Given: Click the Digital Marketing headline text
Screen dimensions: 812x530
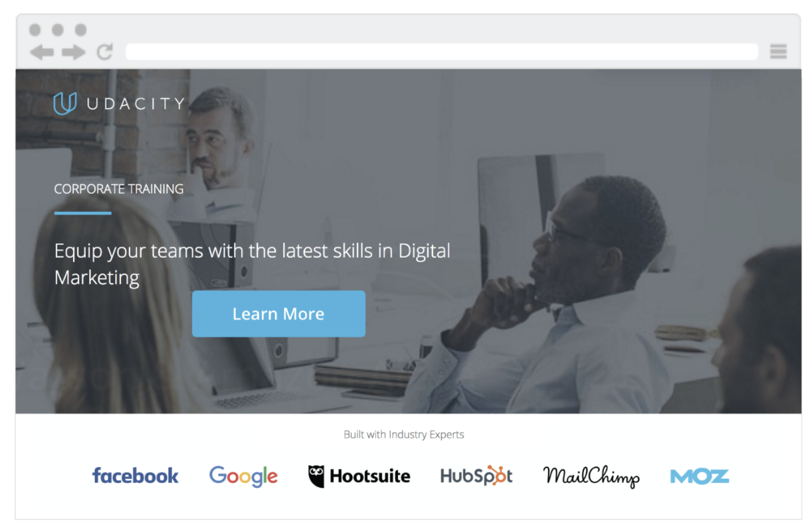Looking at the screenshot, I should pyautogui.click(x=253, y=264).
